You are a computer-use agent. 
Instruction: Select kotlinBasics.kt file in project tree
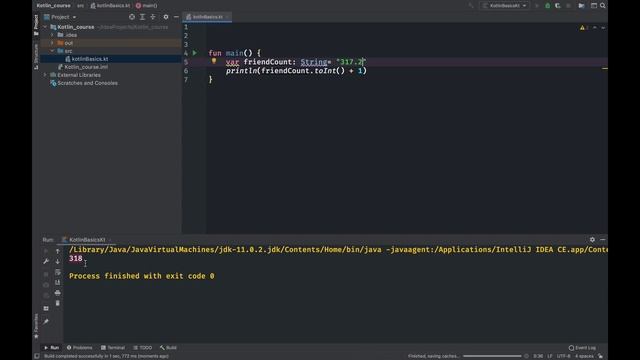[x=90, y=59]
